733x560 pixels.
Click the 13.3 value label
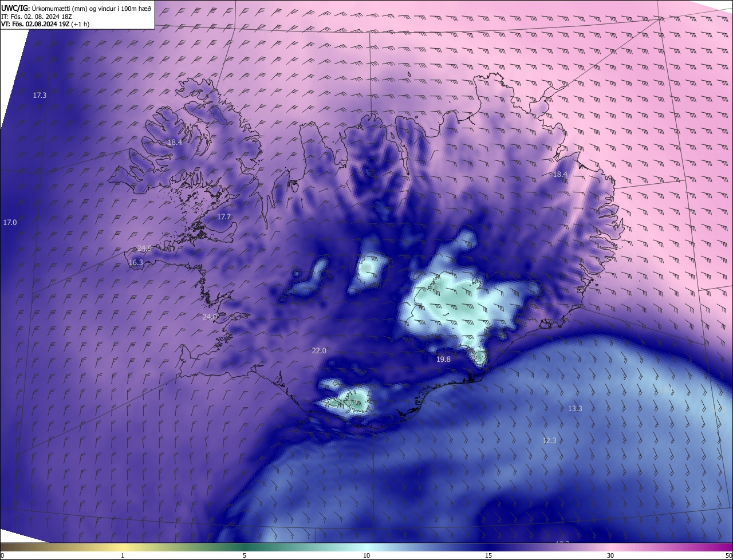575,409
